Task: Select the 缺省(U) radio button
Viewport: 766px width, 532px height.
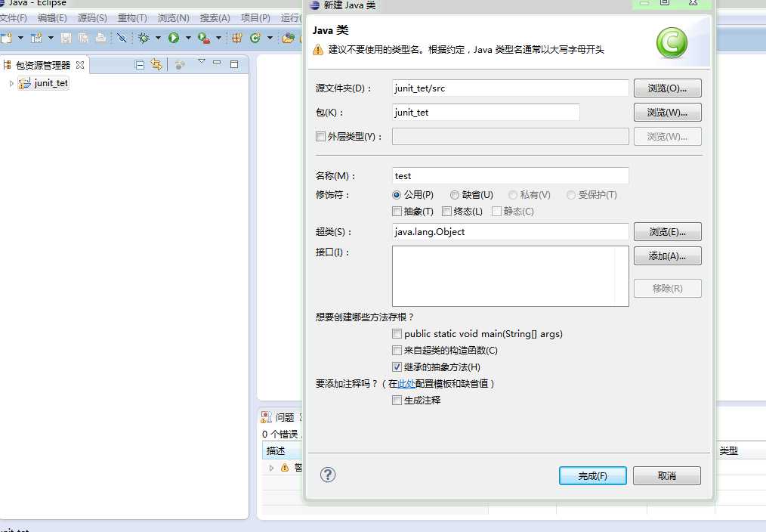Action: point(454,195)
